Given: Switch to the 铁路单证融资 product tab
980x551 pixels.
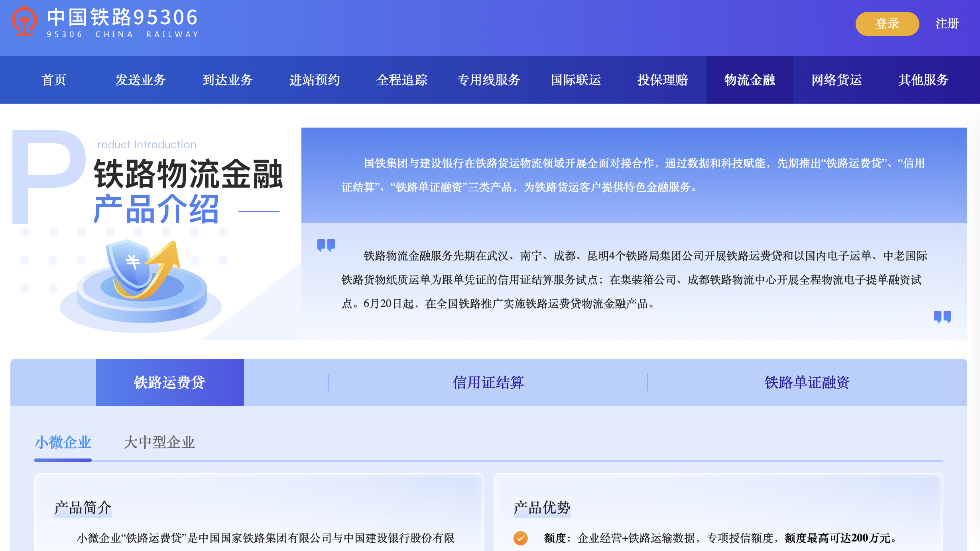Looking at the screenshot, I should 807,382.
